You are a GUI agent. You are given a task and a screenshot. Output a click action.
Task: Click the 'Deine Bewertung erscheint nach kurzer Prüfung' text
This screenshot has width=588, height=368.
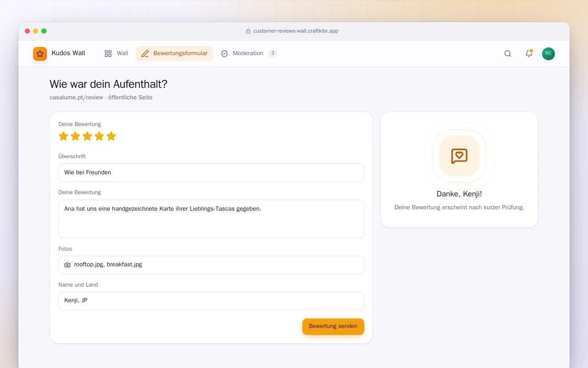point(459,207)
